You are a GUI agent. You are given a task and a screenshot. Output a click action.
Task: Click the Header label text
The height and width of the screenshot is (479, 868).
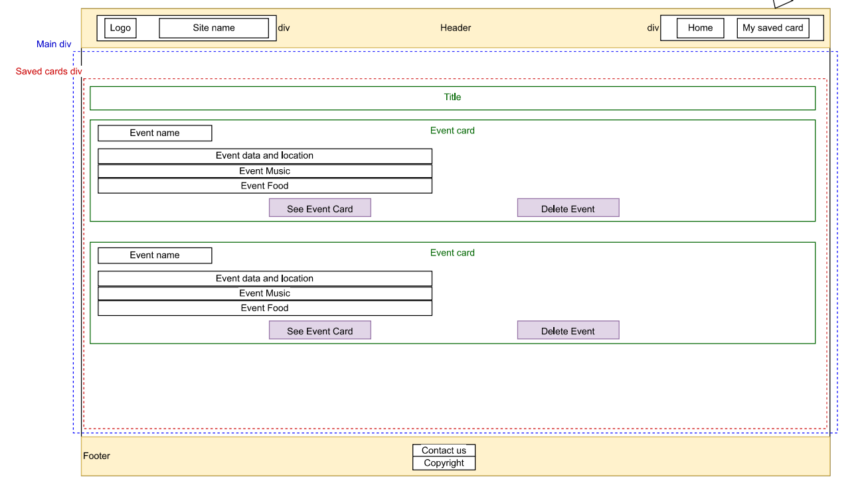pos(456,28)
